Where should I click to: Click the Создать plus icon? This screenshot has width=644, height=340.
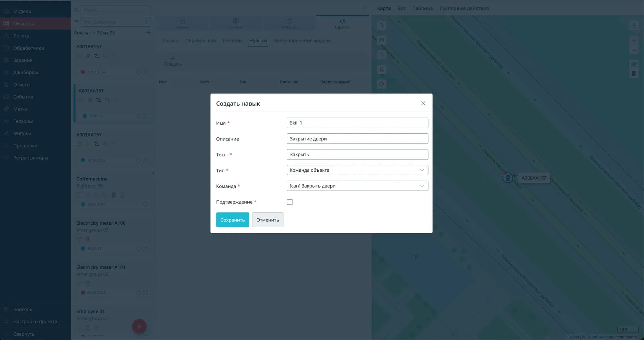pos(173,59)
